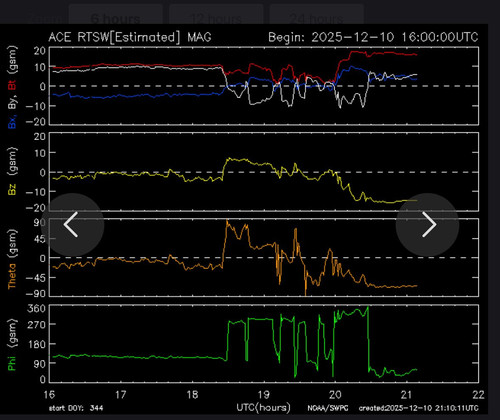Viewport: 500px width, 420px height.
Task: Click the 'Theta (gsm)' axis label
Action: click(x=12, y=259)
